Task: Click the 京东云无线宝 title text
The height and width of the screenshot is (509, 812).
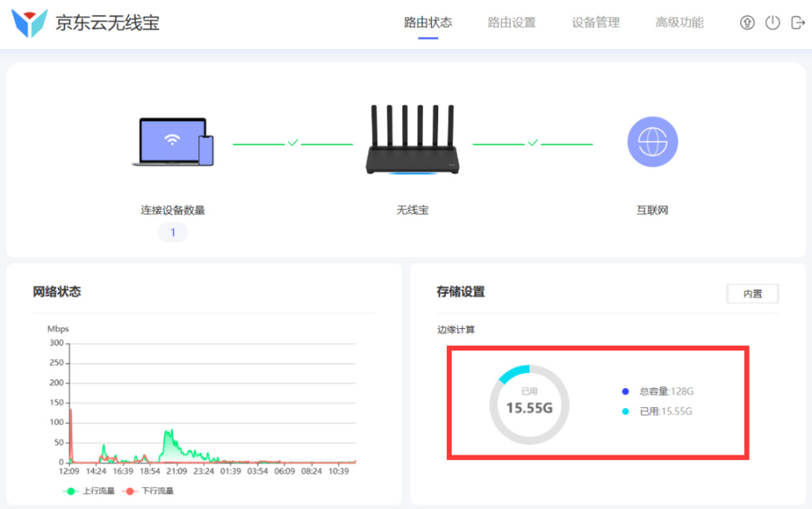Action: pos(108,23)
